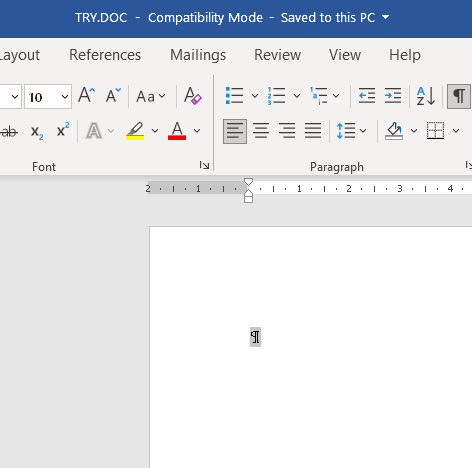Open Change Case dropdown

pyautogui.click(x=151, y=96)
